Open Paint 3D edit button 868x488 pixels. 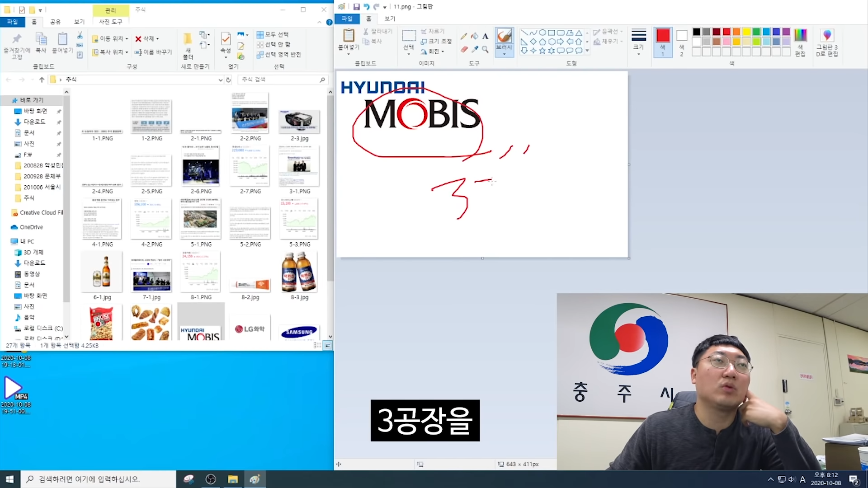[x=827, y=42]
